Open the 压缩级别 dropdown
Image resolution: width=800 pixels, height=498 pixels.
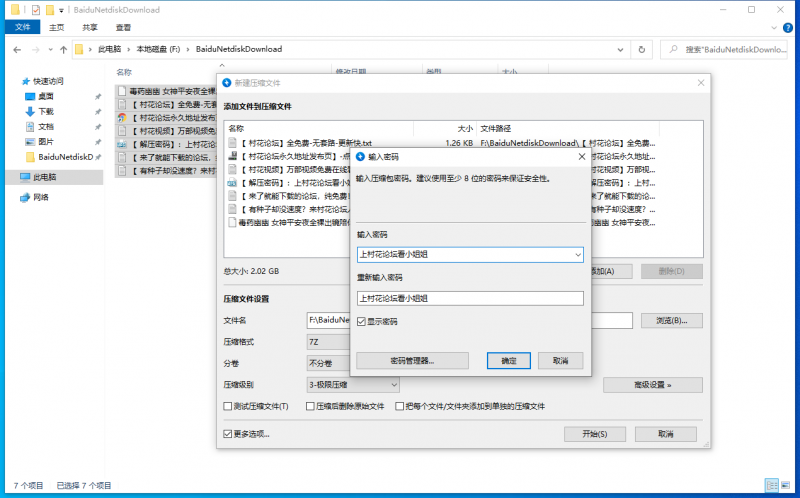click(x=393, y=385)
